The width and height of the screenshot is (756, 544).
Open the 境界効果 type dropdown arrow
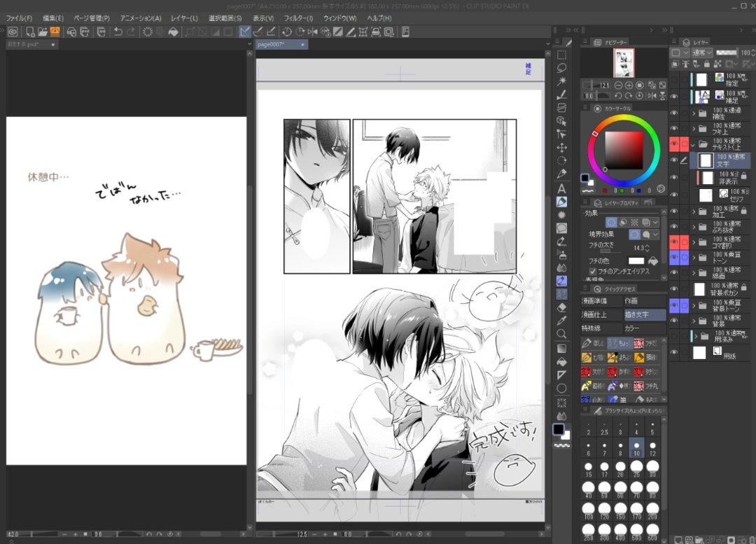pyautogui.click(x=655, y=235)
